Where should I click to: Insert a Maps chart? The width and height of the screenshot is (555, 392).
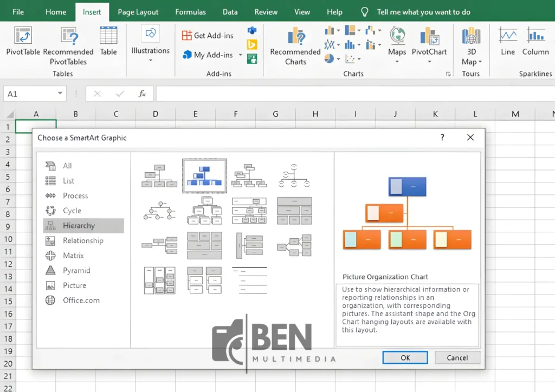tap(397, 43)
